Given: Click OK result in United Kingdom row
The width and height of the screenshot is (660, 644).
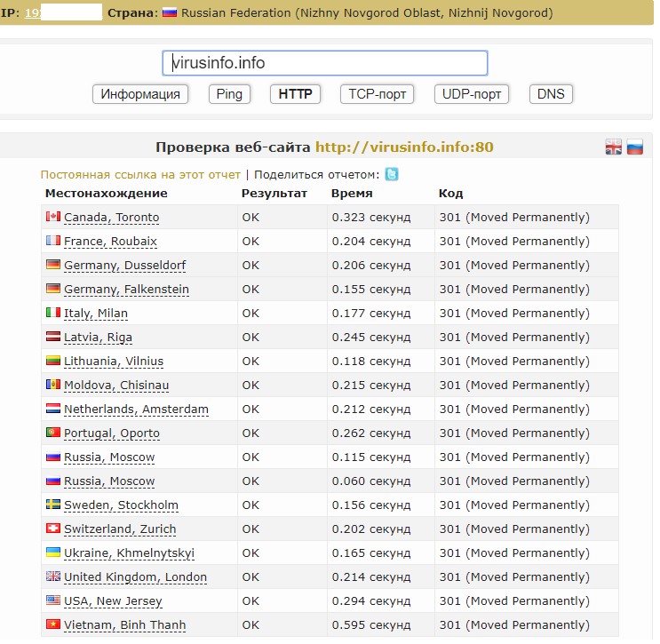Looking at the screenshot, I should (250, 577).
